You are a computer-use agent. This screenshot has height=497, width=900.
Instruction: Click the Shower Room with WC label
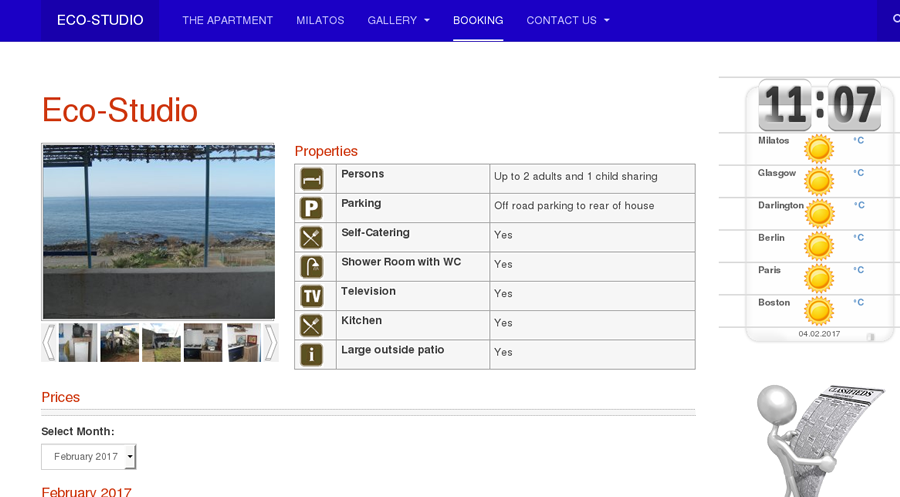pos(401,262)
